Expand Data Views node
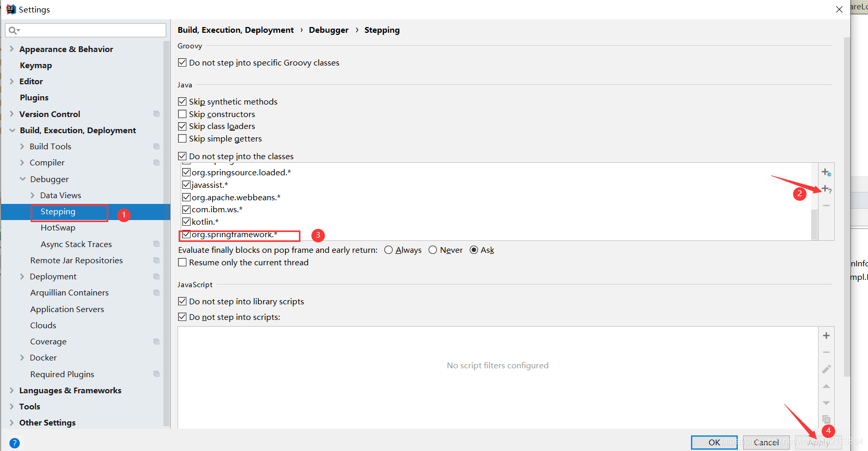Viewport: 868px width, 451px height. tap(32, 196)
